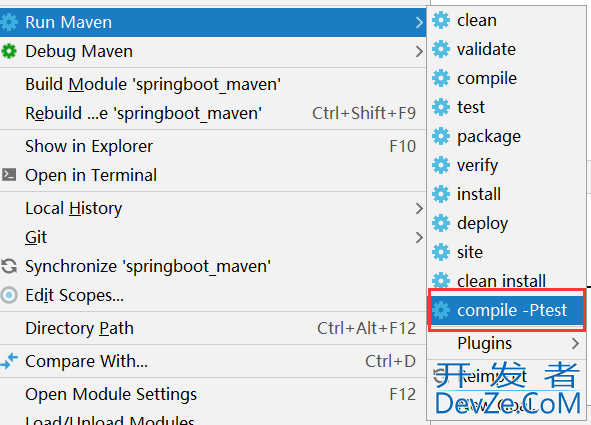Open the Plugins submenu chevron
Screen dimensions: 591x425
(x=575, y=343)
